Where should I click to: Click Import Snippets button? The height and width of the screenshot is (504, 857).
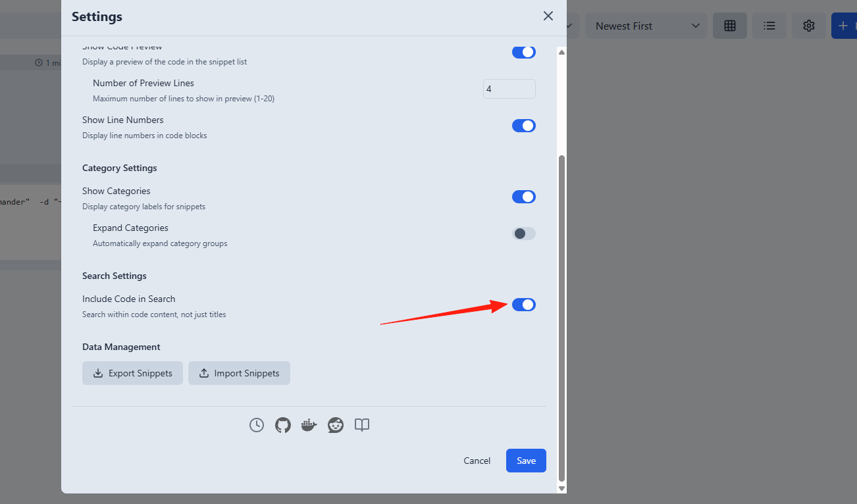pos(239,373)
